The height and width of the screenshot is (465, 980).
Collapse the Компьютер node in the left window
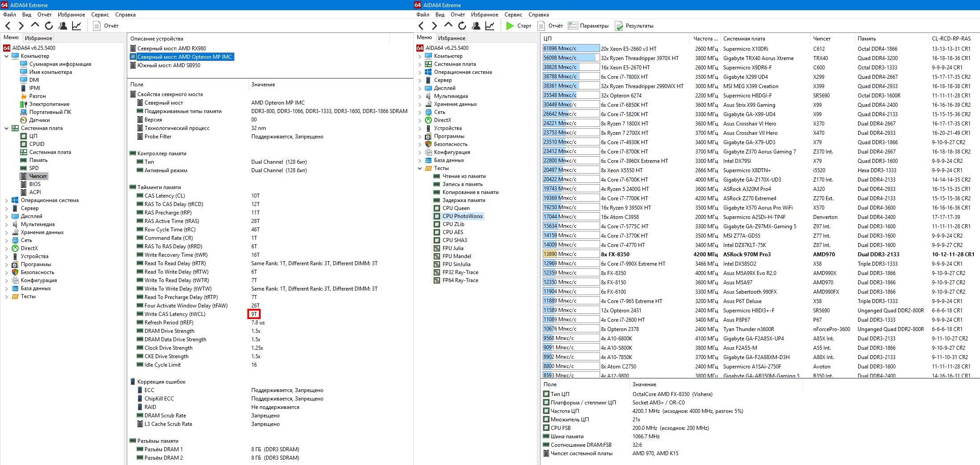(7, 56)
